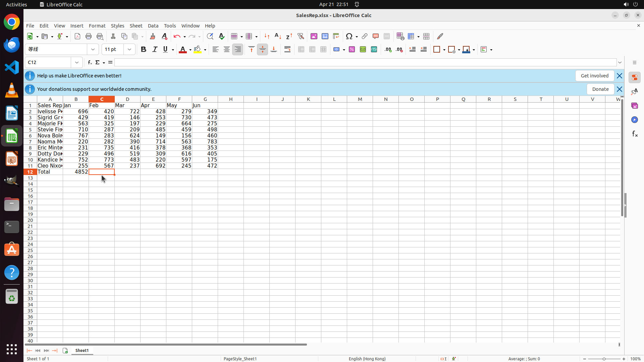Click the Insert Chart icon
Image resolution: width=644 pixels, height=362 pixels.
click(325, 37)
